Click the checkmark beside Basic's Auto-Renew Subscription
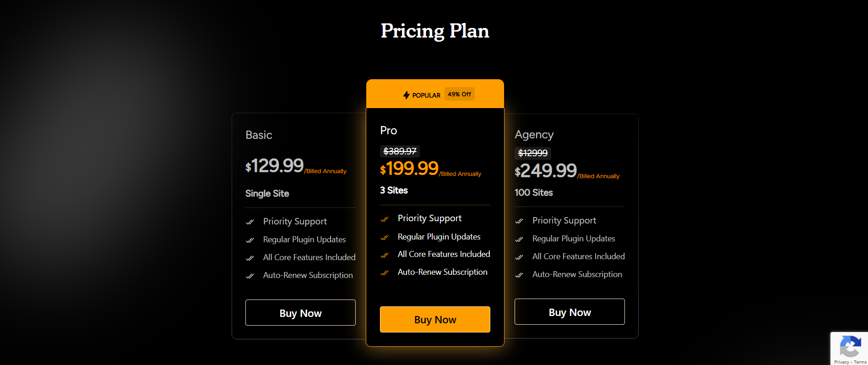This screenshot has width=868, height=365. pos(250,276)
